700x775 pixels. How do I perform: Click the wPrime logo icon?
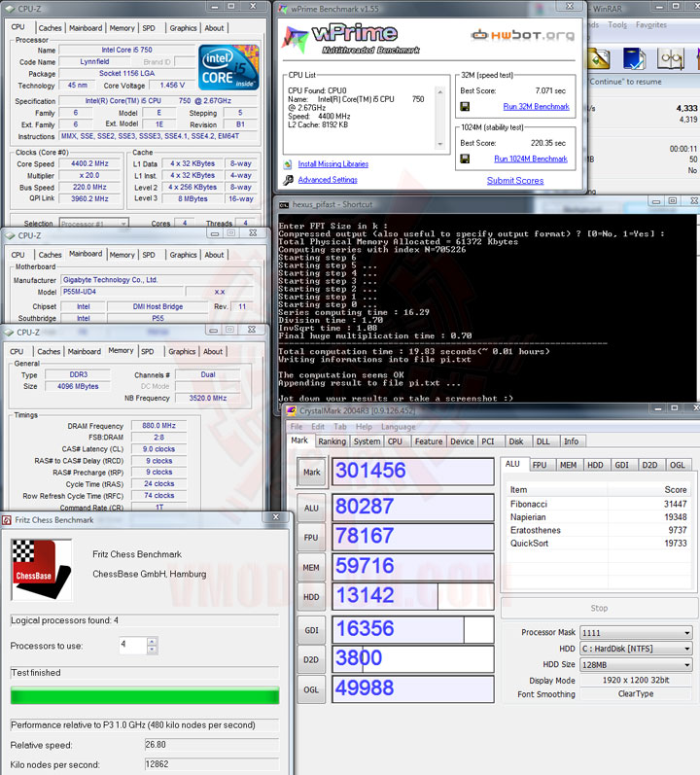tap(295, 39)
